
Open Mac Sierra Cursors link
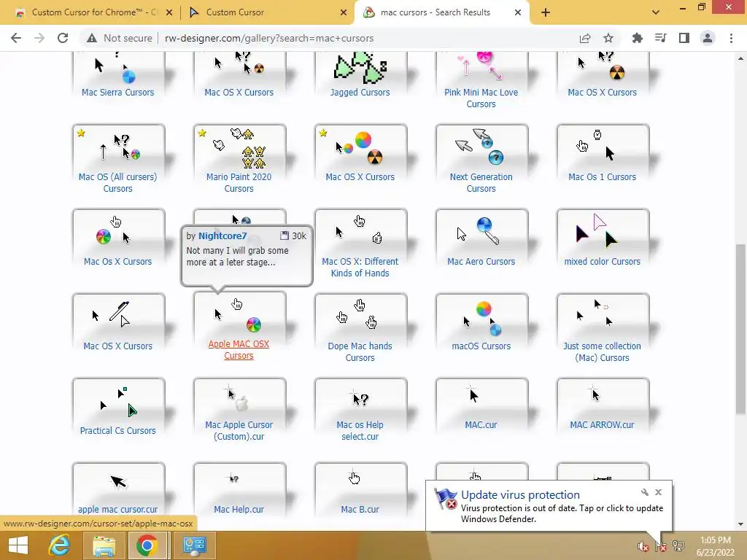(117, 93)
